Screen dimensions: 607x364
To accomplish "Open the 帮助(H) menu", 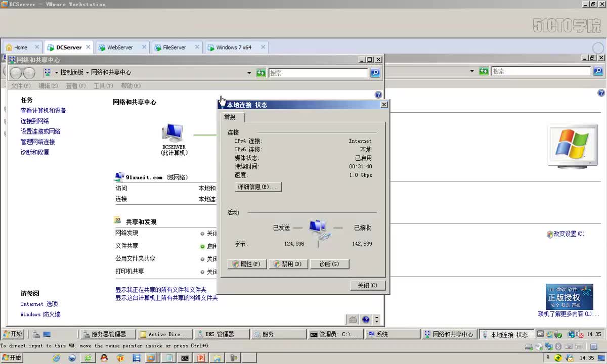I will pyautogui.click(x=131, y=86).
